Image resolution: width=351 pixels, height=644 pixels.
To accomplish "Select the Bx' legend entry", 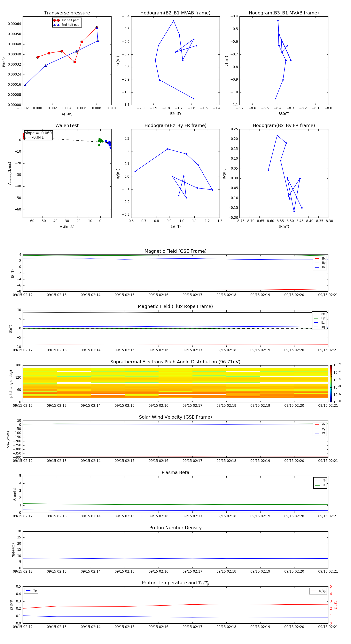I will [320, 314].
